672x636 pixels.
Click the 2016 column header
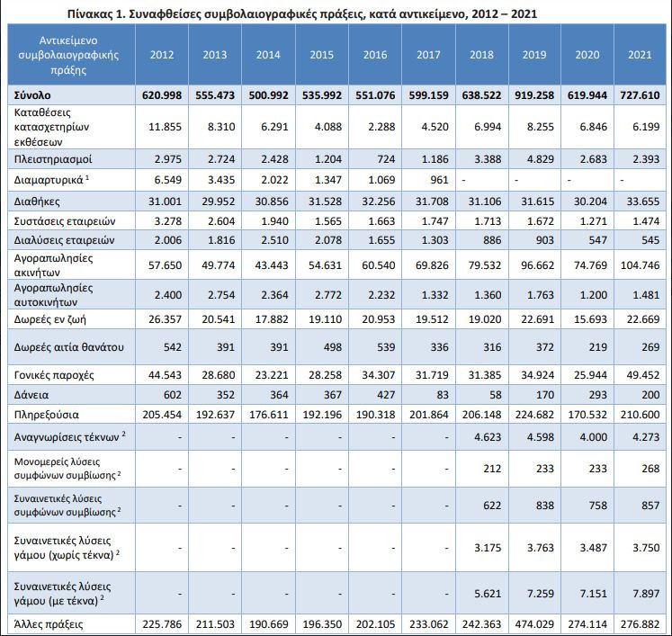coord(375,55)
